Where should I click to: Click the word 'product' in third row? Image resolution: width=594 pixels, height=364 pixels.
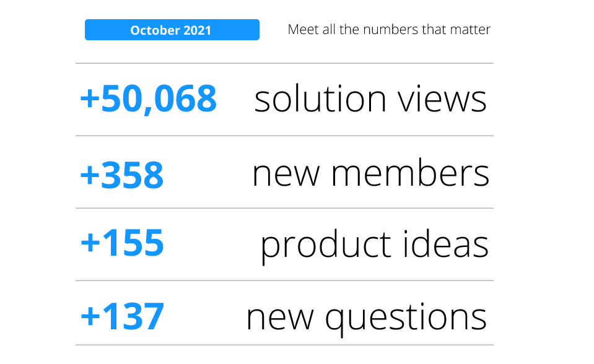326,246
